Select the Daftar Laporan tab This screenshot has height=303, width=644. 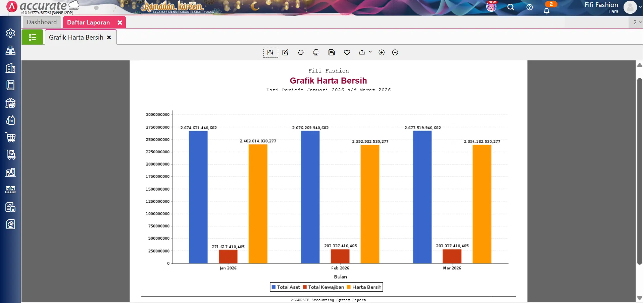click(x=88, y=22)
